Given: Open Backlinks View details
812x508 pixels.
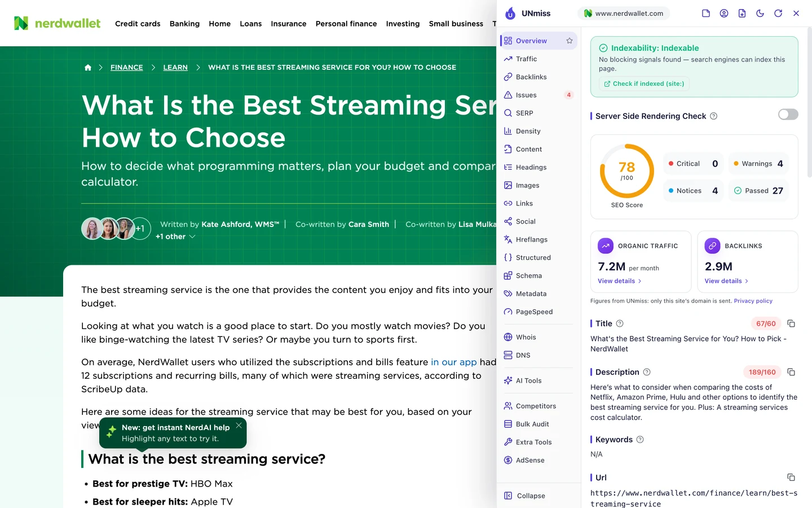Looking at the screenshot, I should 726,281.
